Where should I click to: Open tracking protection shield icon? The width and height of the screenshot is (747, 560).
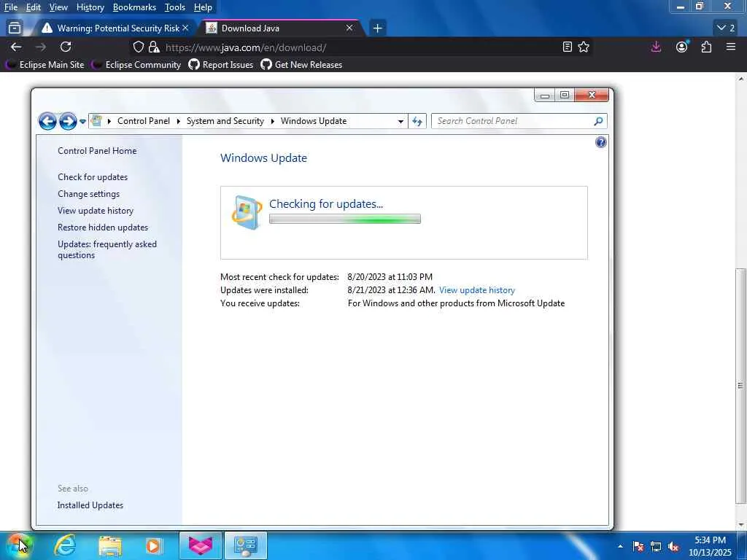coord(138,47)
